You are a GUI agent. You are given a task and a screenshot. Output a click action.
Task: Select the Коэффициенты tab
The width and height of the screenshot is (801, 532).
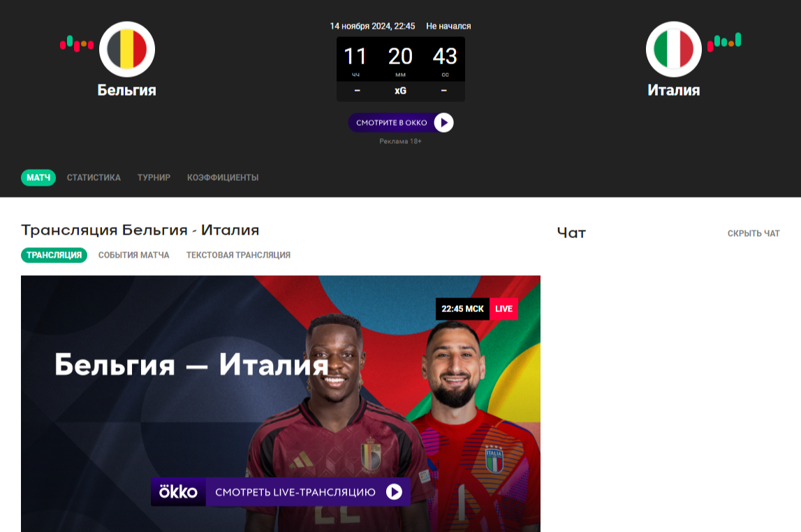223,177
